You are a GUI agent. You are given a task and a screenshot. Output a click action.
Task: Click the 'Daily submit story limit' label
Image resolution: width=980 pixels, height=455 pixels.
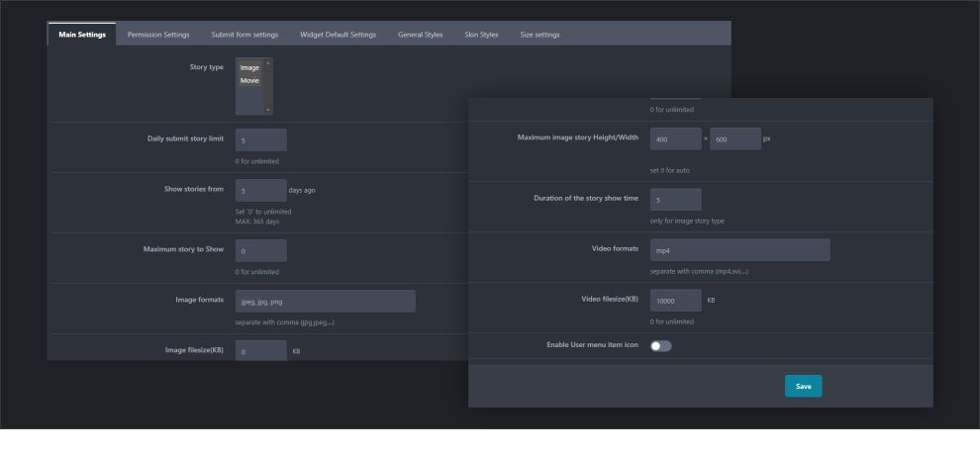point(185,138)
